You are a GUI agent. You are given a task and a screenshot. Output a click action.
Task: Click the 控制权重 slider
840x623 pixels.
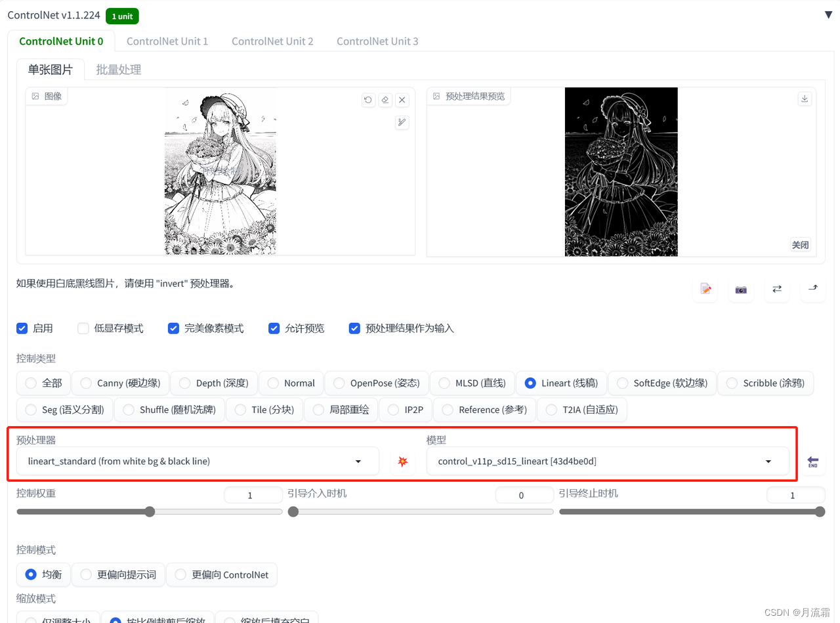coord(150,512)
